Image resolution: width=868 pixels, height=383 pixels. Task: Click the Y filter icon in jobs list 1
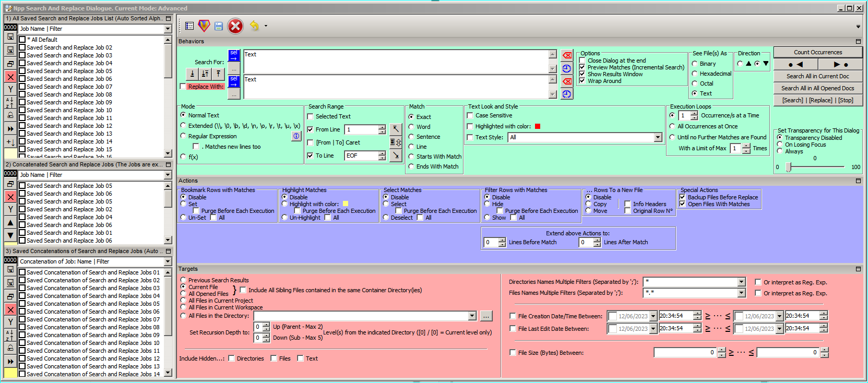tap(10, 89)
